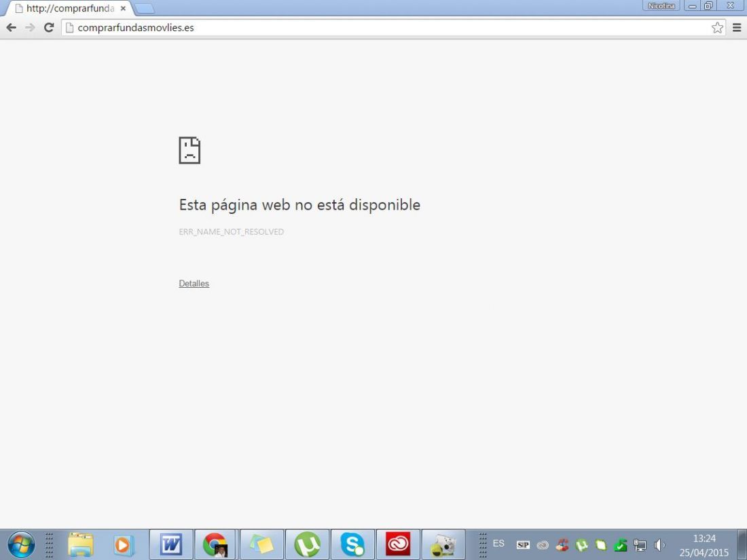Switch to Google Chrome in the taskbar
The height and width of the screenshot is (560, 747).
tap(215, 544)
